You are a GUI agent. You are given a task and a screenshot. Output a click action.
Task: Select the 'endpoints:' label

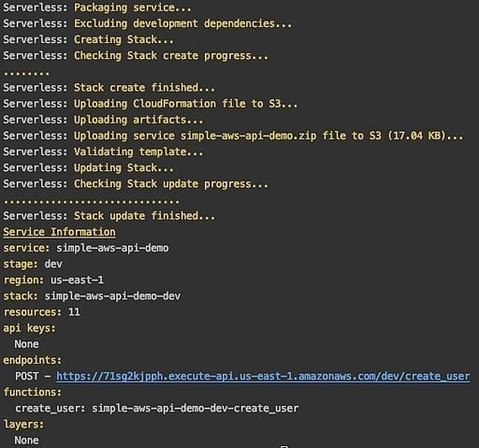point(33,360)
